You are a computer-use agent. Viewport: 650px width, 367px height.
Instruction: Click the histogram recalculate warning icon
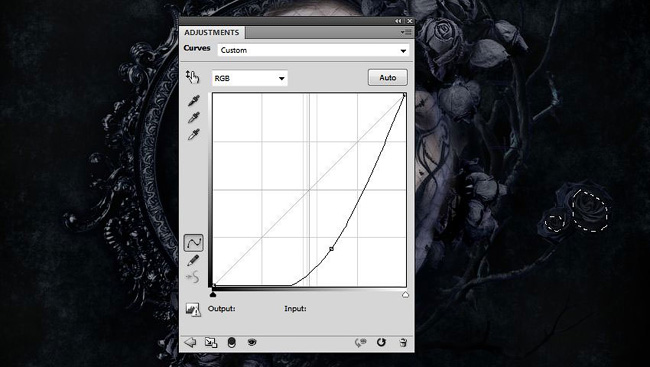[193, 309]
